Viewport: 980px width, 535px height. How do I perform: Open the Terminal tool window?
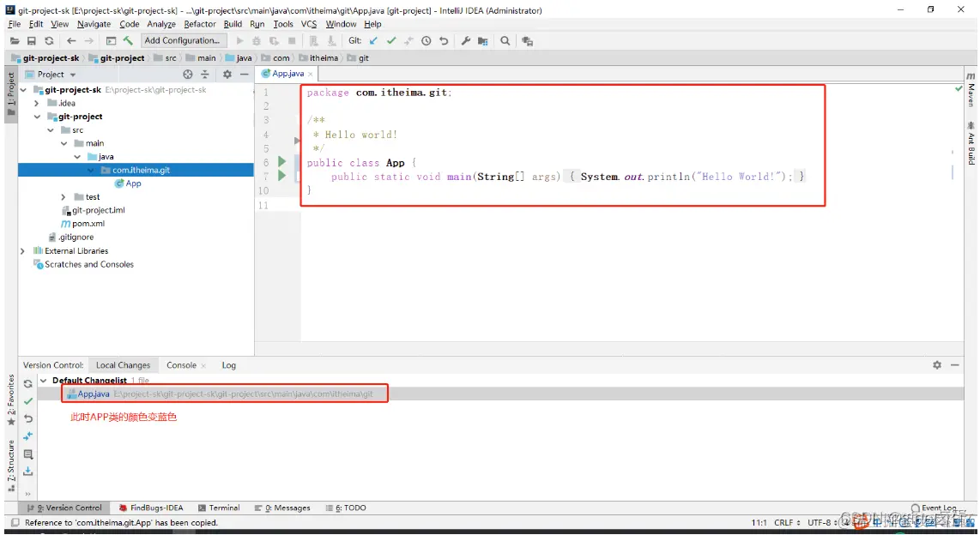[219, 508]
